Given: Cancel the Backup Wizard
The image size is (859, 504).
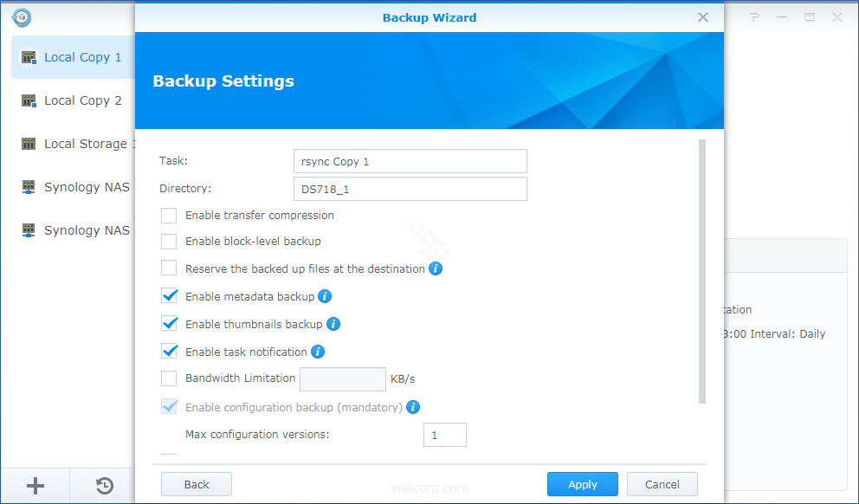Looking at the screenshot, I should [662, 484].
